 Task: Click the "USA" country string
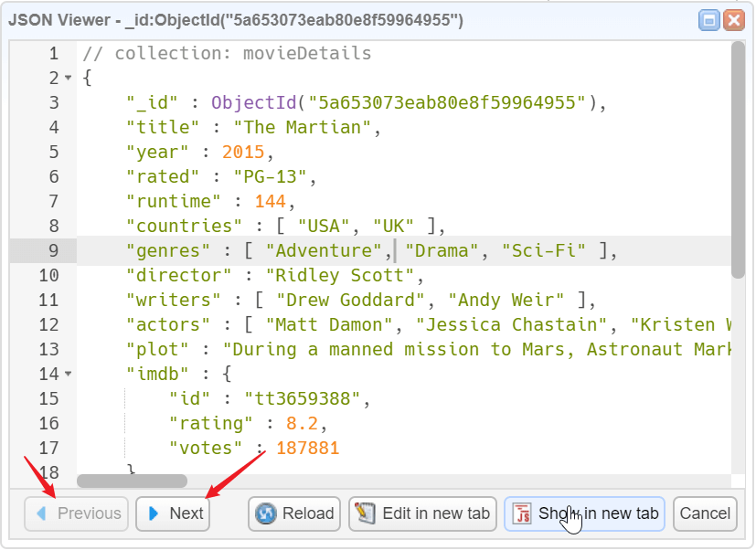pyautogui.click(x=324, y=226)
